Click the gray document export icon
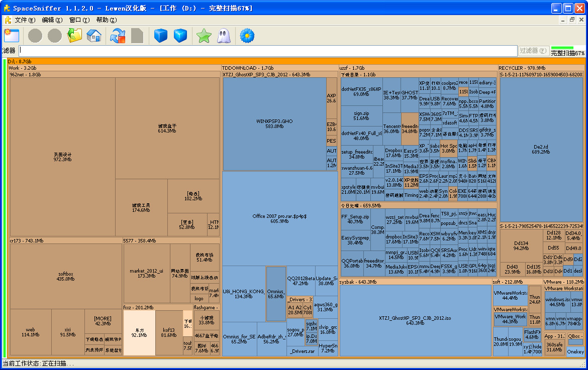The height and width of the screenshot is (370, 588). tap(137, 36)
